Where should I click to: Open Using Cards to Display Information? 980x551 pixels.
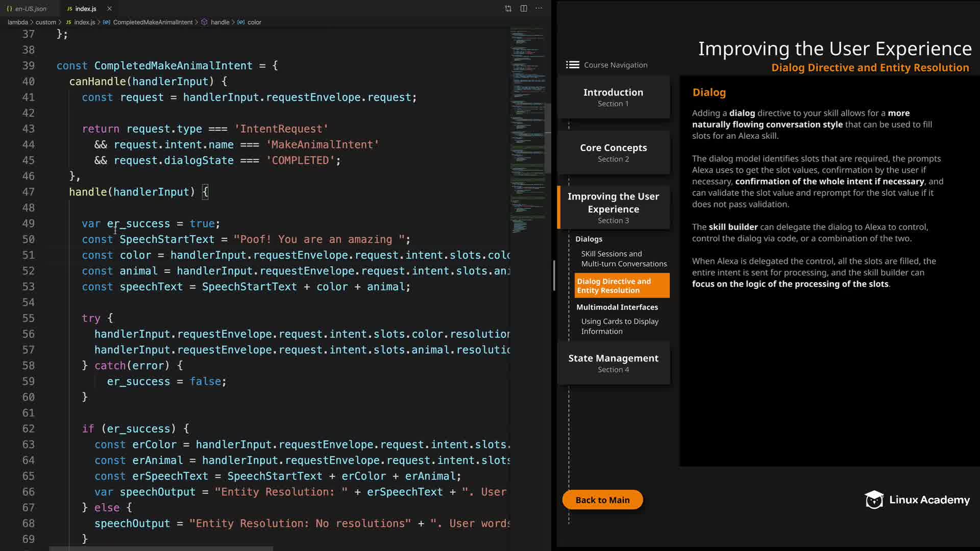tap(619, 326)
